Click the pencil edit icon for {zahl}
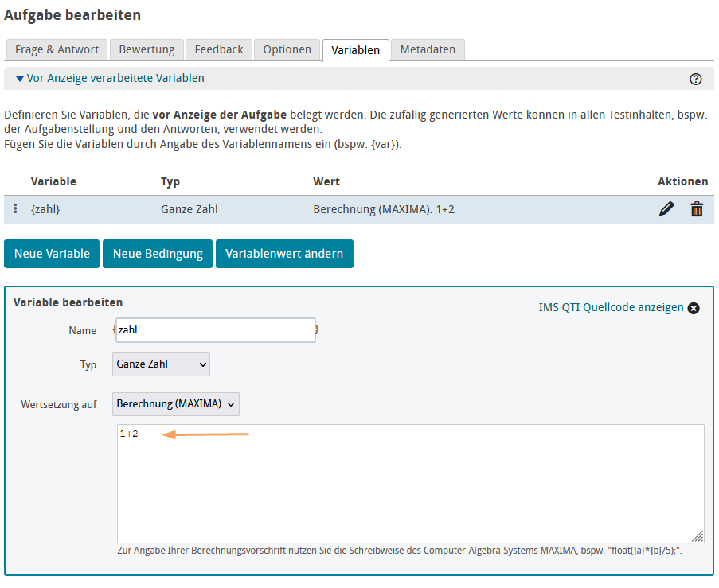Viewport: 719px width, 588px height. pyautogui.click(x=666, y=209)
